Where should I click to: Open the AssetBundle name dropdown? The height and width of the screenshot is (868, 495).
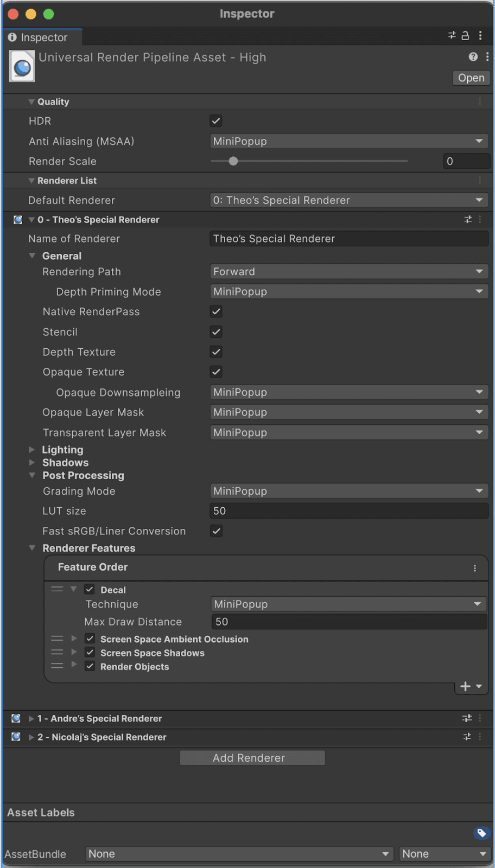[239, 854]
